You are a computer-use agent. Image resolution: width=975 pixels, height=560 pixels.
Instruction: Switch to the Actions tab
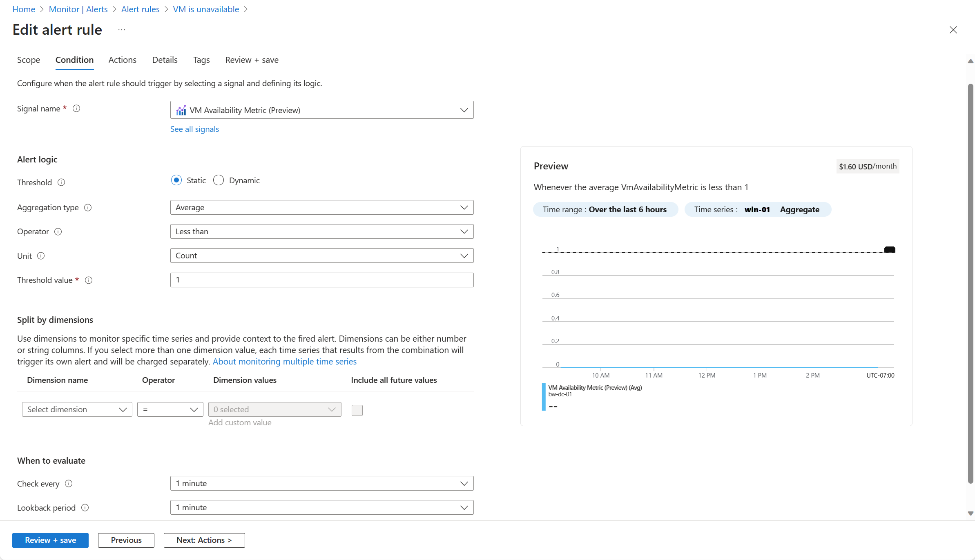(122, 60)
